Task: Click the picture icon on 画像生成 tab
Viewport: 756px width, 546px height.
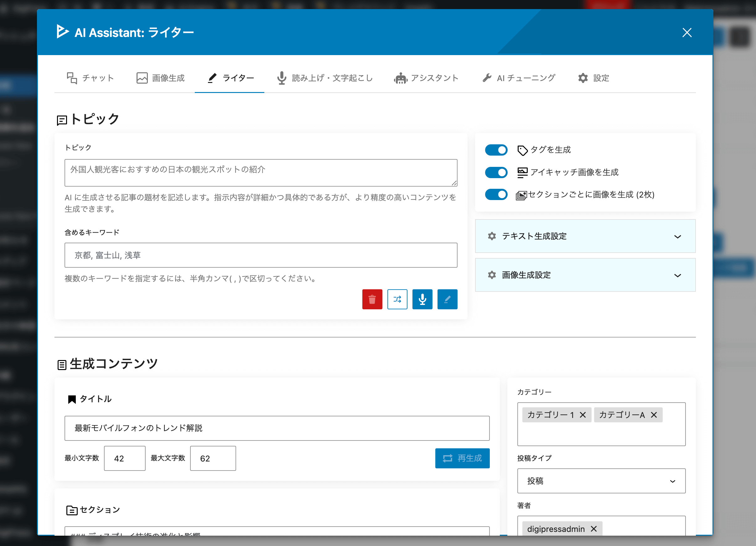Action: tap(142, 78)
